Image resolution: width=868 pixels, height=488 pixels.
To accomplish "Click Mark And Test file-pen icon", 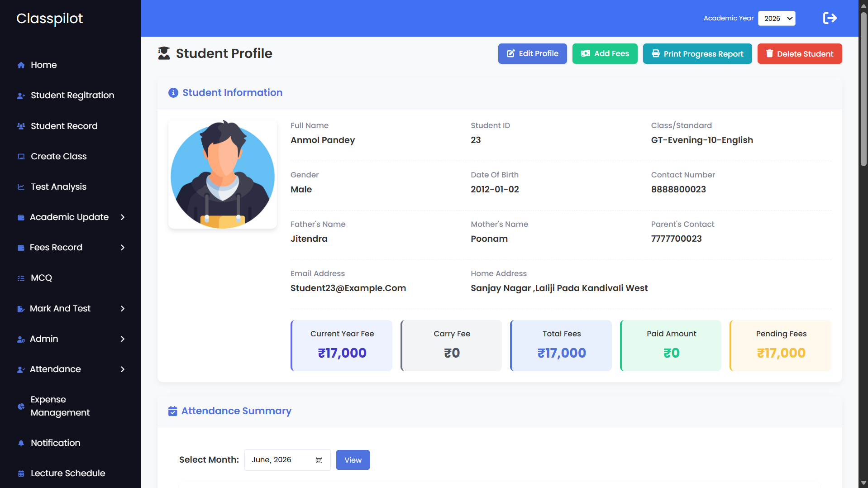I will pos(21,309).
